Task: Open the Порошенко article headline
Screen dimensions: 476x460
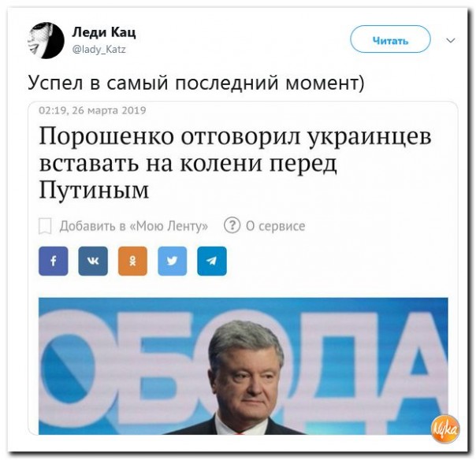Action: (x=236, y=163)
